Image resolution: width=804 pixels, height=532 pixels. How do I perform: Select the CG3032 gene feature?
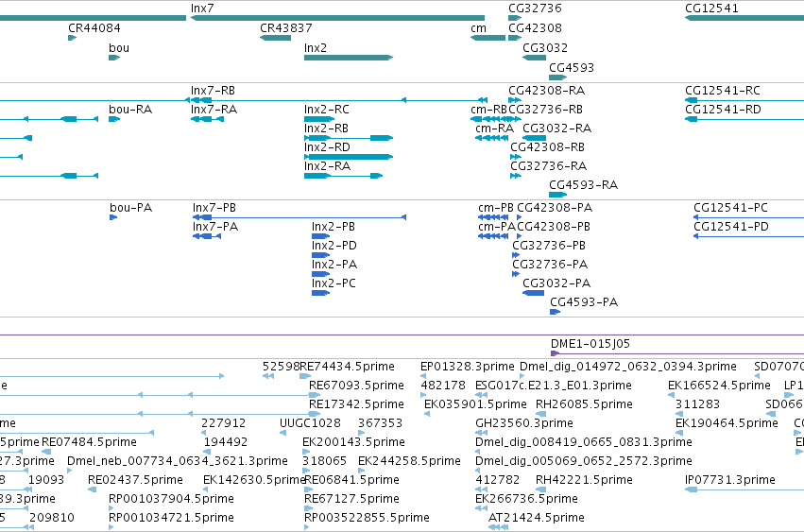click(535, 58)
